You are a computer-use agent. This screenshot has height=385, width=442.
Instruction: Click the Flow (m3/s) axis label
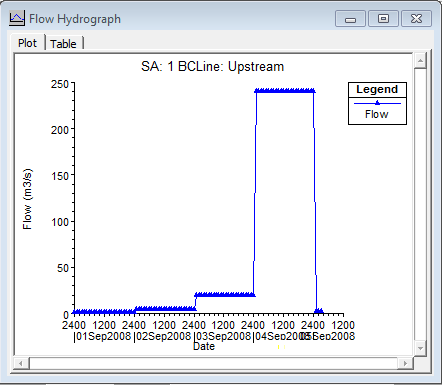tap(28, 199)
